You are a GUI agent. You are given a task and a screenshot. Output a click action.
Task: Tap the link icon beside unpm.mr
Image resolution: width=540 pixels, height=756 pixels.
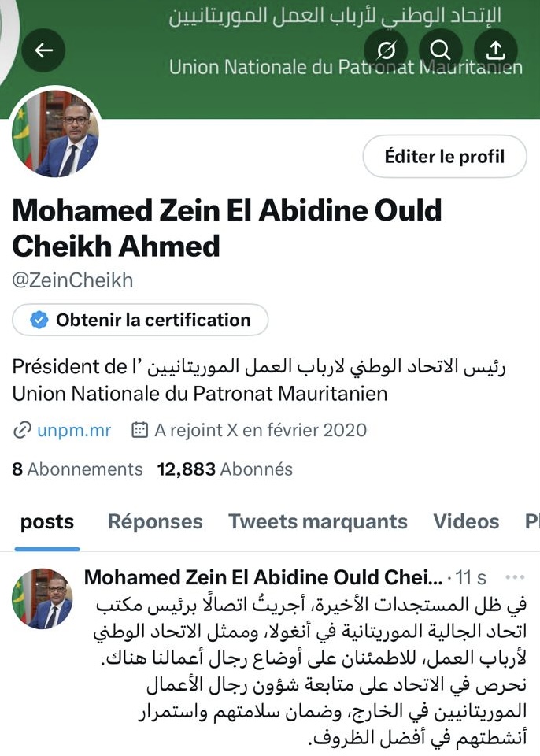[22, 430]
